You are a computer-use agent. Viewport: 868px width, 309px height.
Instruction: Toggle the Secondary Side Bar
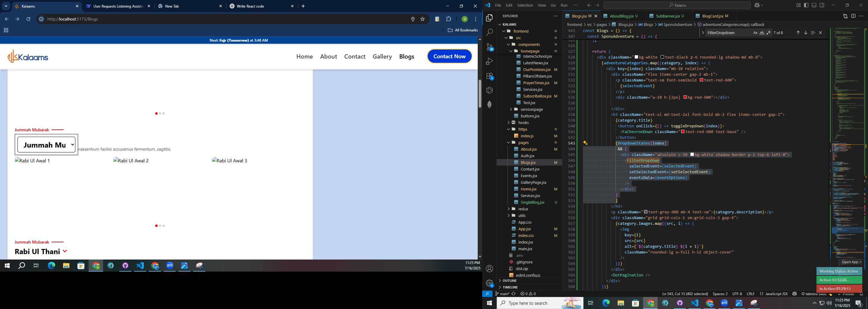coord(822,5)
